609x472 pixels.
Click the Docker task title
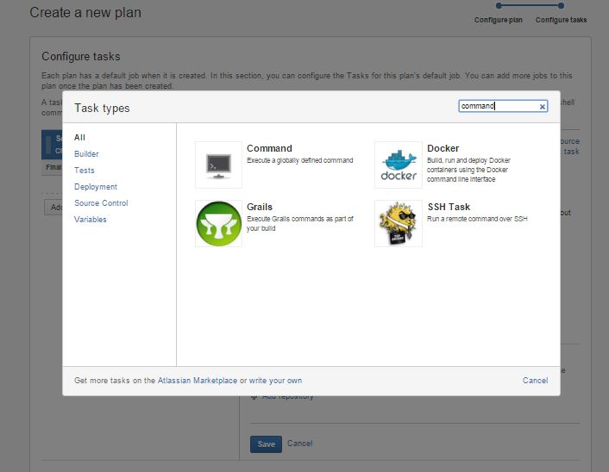pos(443,148)
